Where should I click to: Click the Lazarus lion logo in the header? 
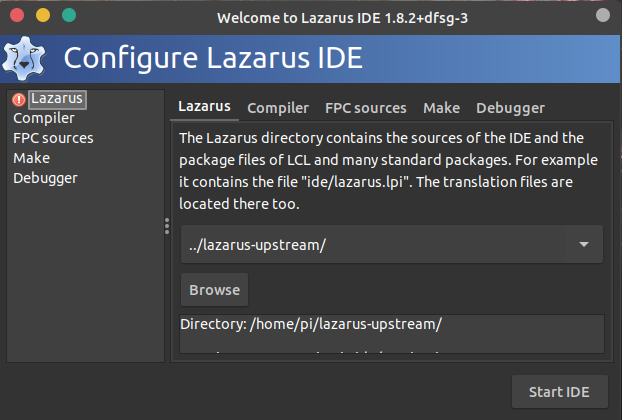coord(24,59)
